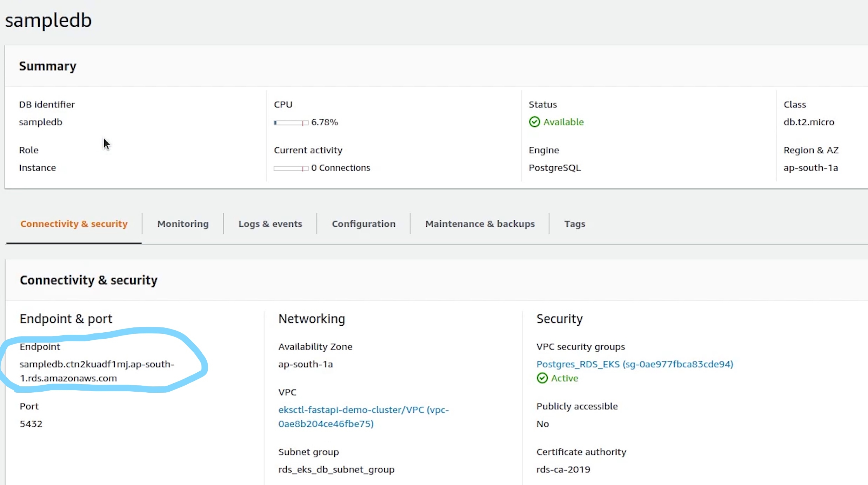
Task: Click the rds-ca-2019 certificate authority value
Action: coord(563,470)
